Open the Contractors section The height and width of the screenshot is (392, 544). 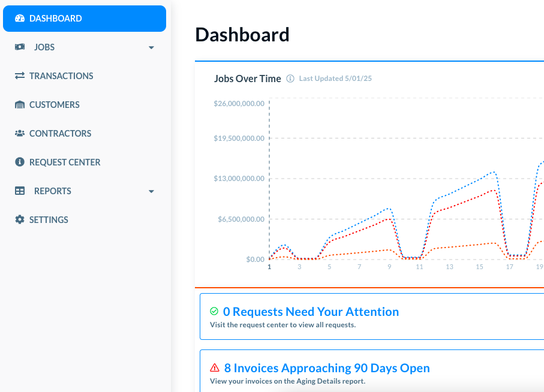pos(61,134)
